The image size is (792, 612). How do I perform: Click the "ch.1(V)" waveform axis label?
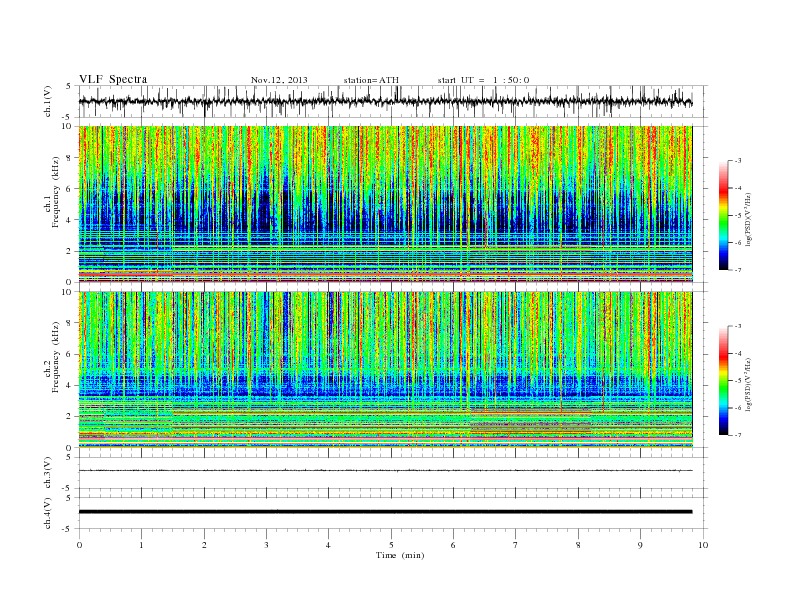[47, 101]
